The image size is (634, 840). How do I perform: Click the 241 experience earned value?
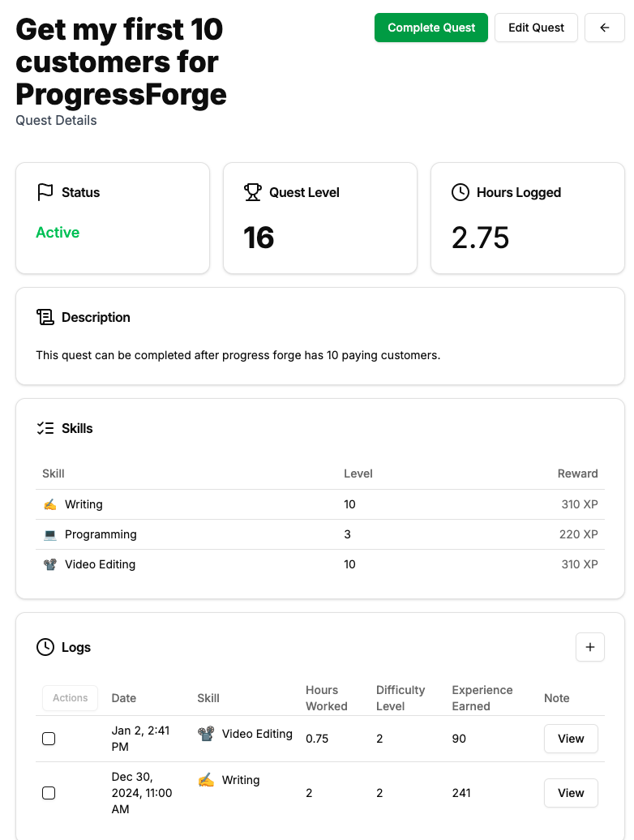pyautogui.click(x=461, y=793)
